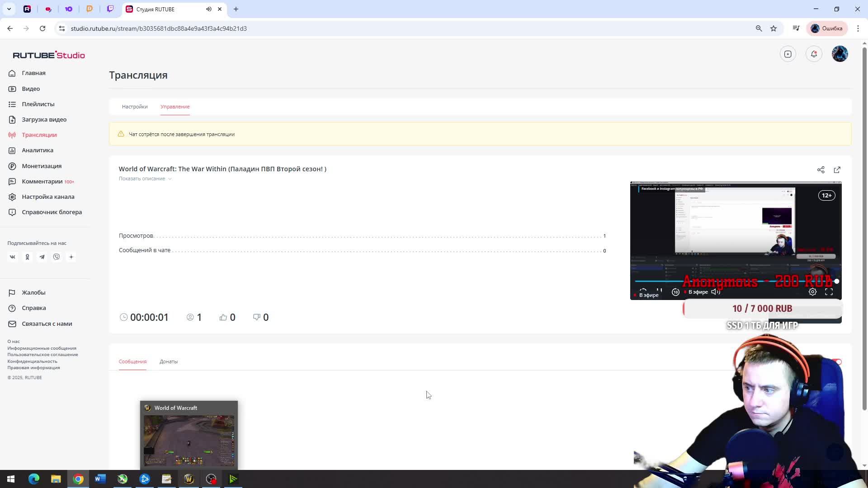Open the Viber social link icon

tap(57, 257)
